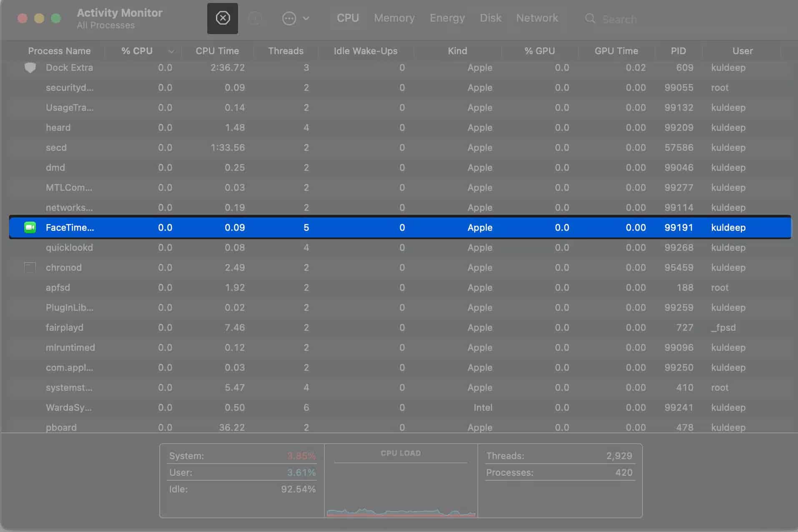Select the quicklookd process row

pos(400,247)
